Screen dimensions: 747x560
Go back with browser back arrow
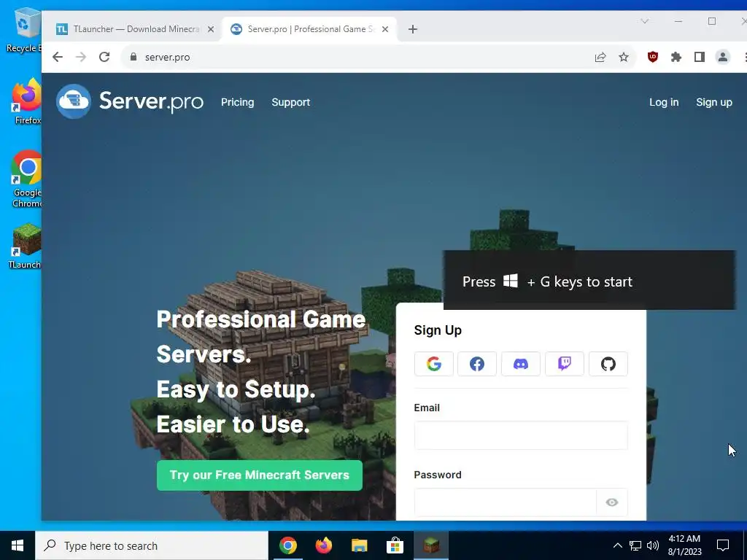(x=58, y=57)
